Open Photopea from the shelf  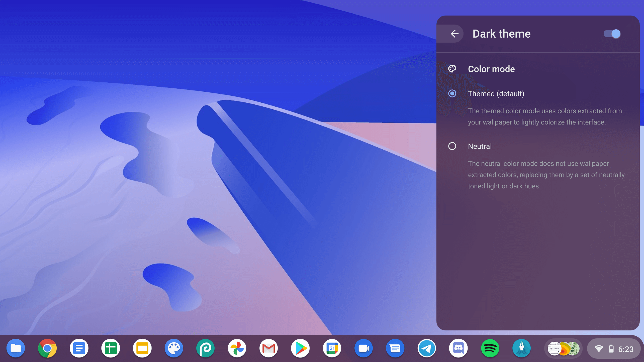pos(205,348)
